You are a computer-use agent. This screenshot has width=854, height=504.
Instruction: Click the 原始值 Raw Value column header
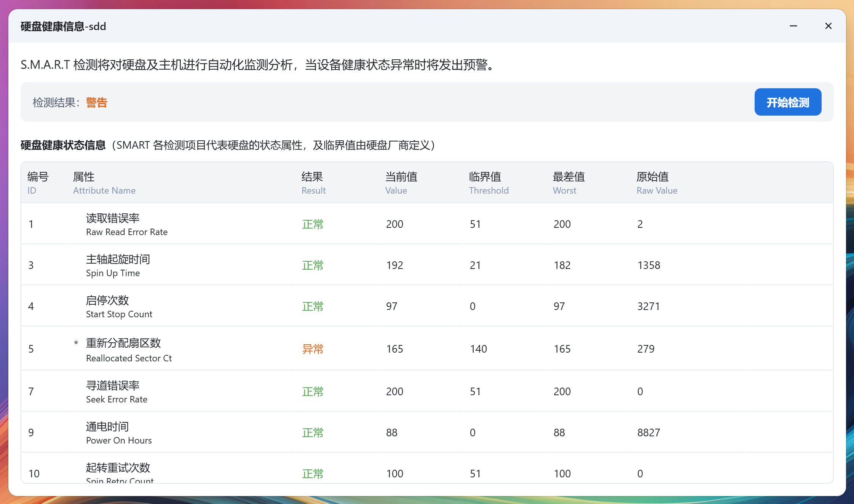656,183
